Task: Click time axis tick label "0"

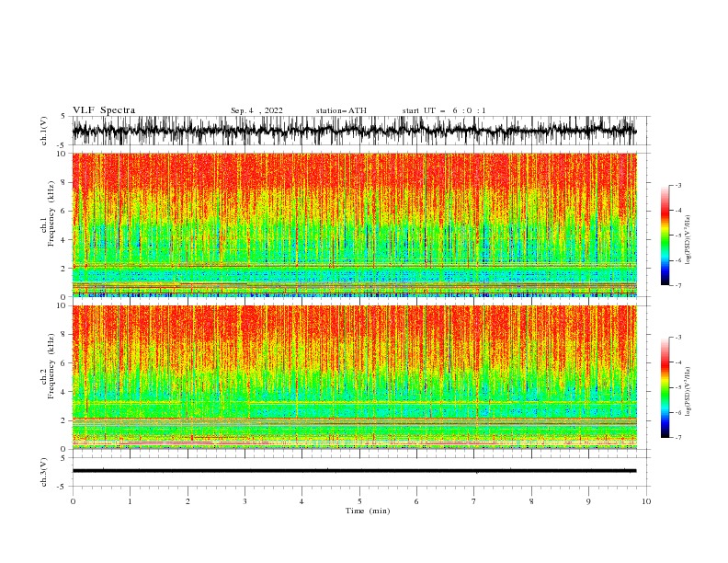Action: (x=73, y=501)
